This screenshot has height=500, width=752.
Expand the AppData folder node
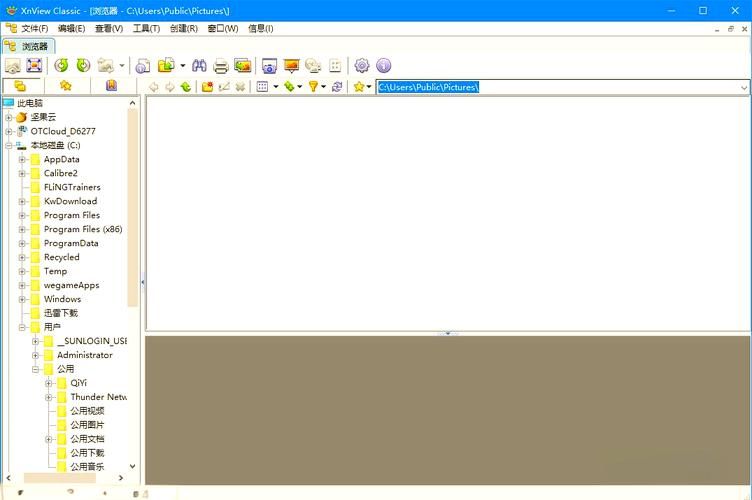click(22, 160)
